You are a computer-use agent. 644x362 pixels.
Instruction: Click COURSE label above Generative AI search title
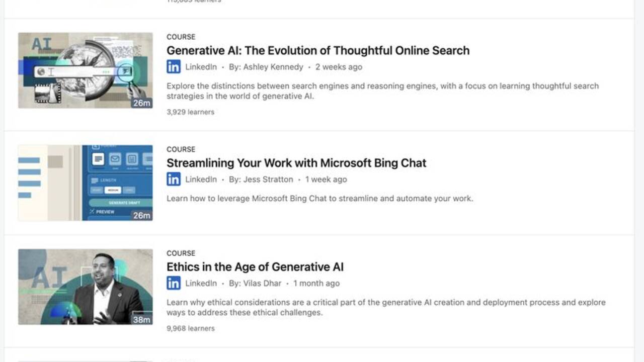pos(181,37)
